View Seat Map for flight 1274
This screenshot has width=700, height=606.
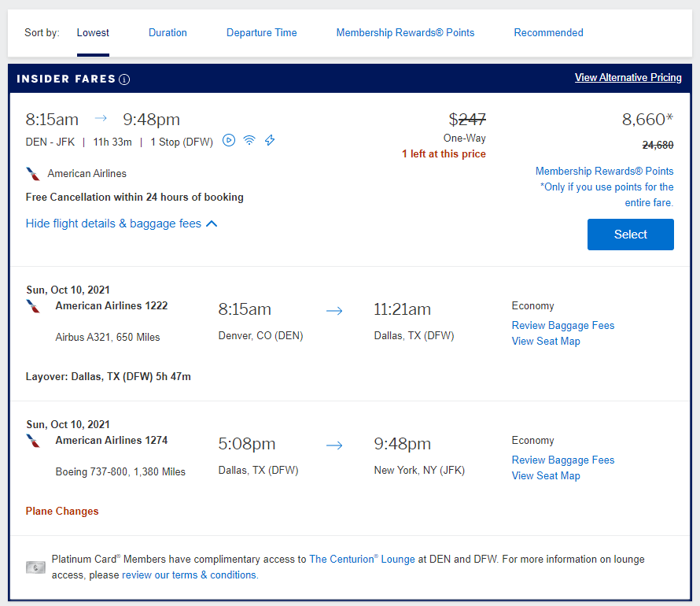tap(546, 476)
